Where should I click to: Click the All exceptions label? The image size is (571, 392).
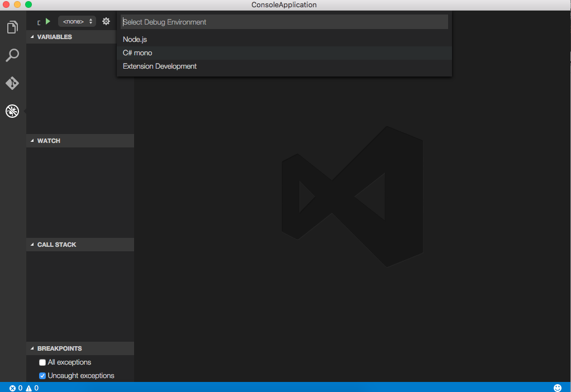click(x=69, y=362)
